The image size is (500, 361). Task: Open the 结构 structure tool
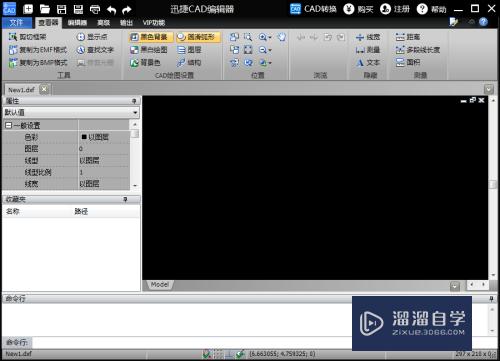click(189, 62)
